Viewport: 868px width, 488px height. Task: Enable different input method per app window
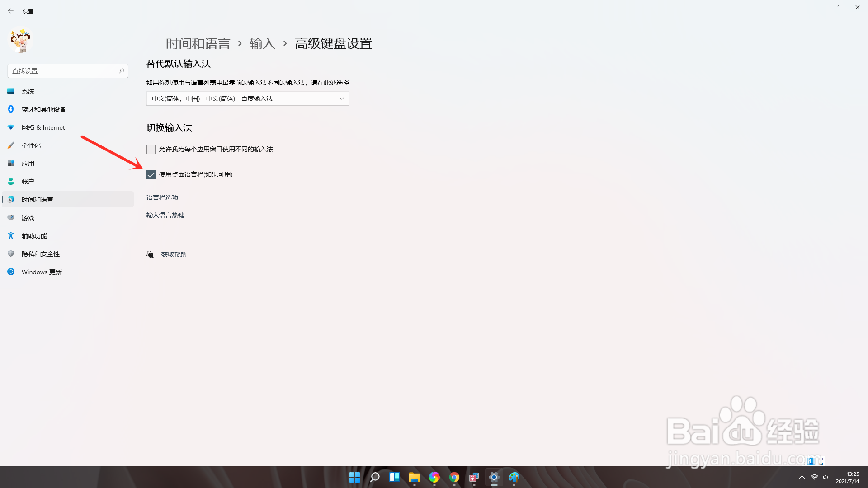pyautogui.click(x=151, y=150)
